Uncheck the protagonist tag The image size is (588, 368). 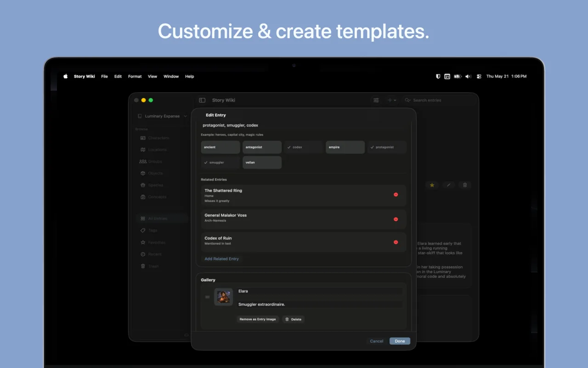tap(387, 147)
